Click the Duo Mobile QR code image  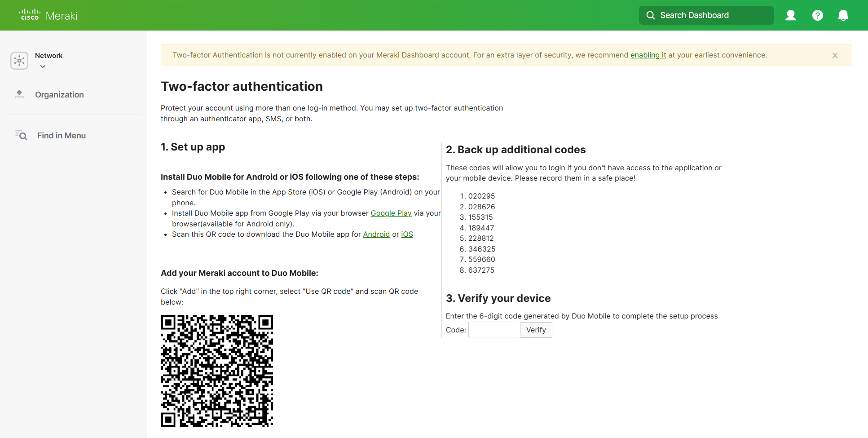click(x=217, y=371)
